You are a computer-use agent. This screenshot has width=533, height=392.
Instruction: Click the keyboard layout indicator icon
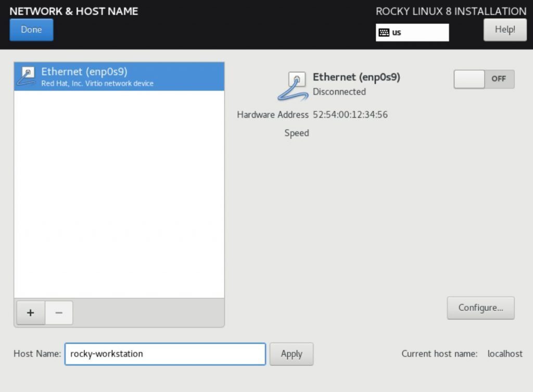(x=384, y=32)
